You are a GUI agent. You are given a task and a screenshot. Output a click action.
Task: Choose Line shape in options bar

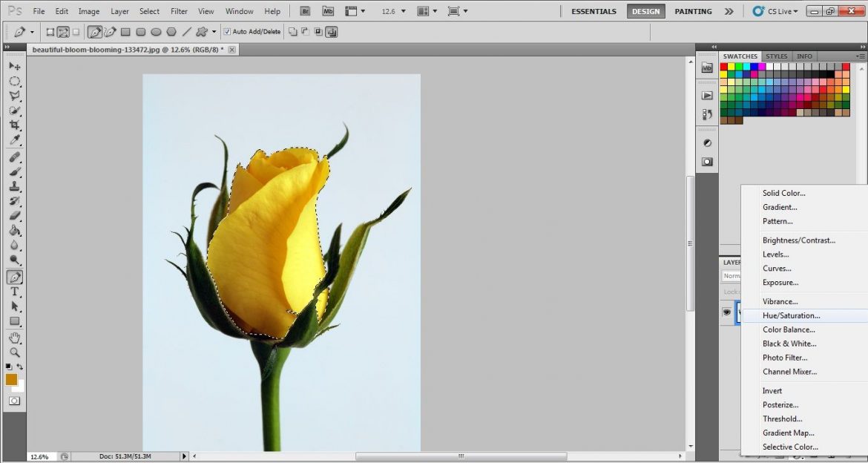click(x=187, y=32)
